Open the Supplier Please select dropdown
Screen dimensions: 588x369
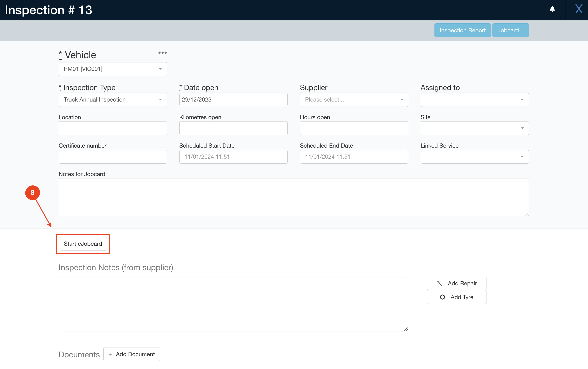(354, 99)
